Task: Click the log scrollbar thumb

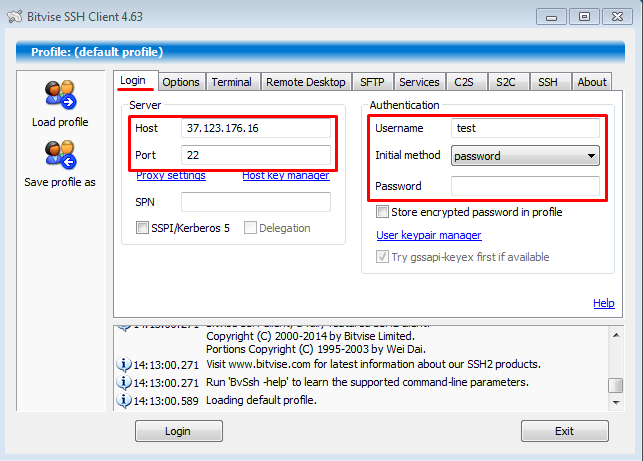Action: coord(616,386)
